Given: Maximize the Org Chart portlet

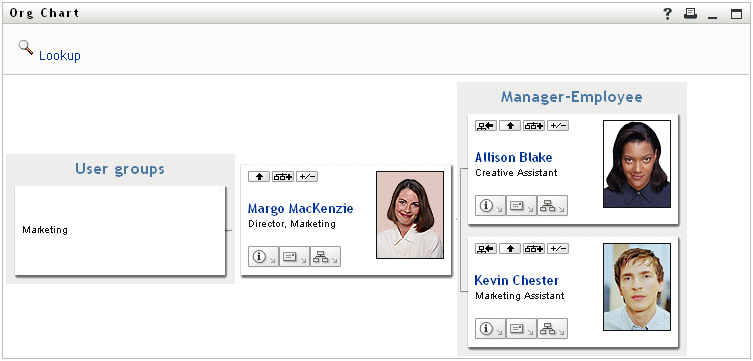Looking at the screenshot, I should click(736, 14).
